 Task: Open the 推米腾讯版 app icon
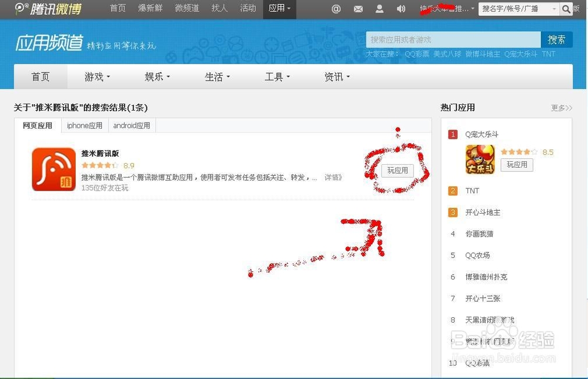(x=53, y=169)
